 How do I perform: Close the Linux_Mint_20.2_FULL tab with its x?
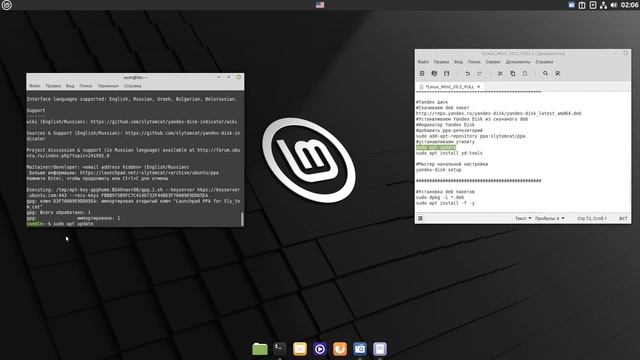(x=479, y=87)
